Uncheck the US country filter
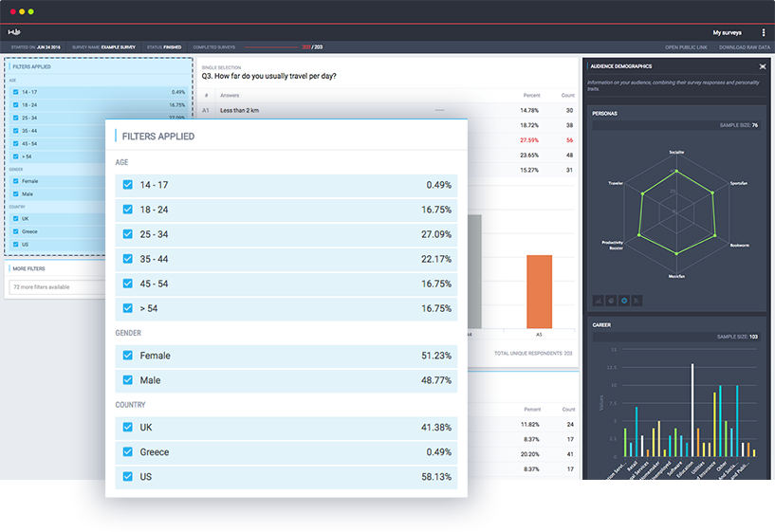The height and width of the screenshot is (532, 775). (x=127, y=477)
